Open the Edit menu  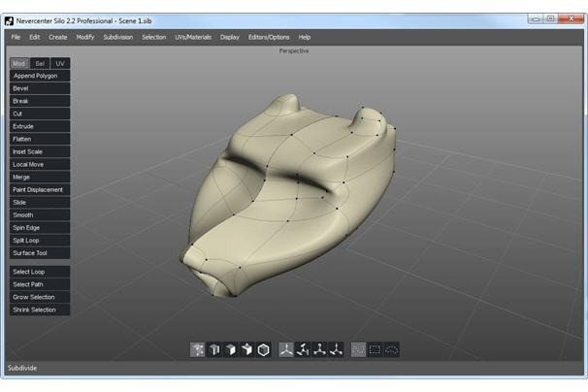35,37
